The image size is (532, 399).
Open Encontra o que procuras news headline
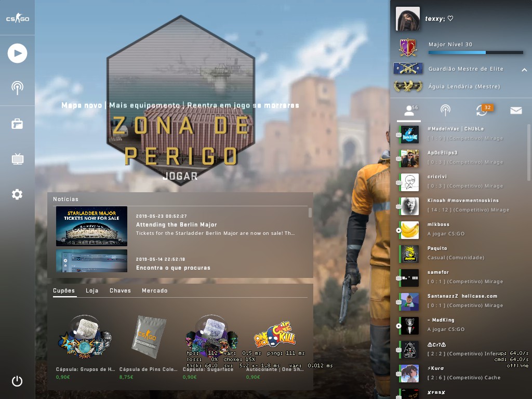[x=173, y=268]
